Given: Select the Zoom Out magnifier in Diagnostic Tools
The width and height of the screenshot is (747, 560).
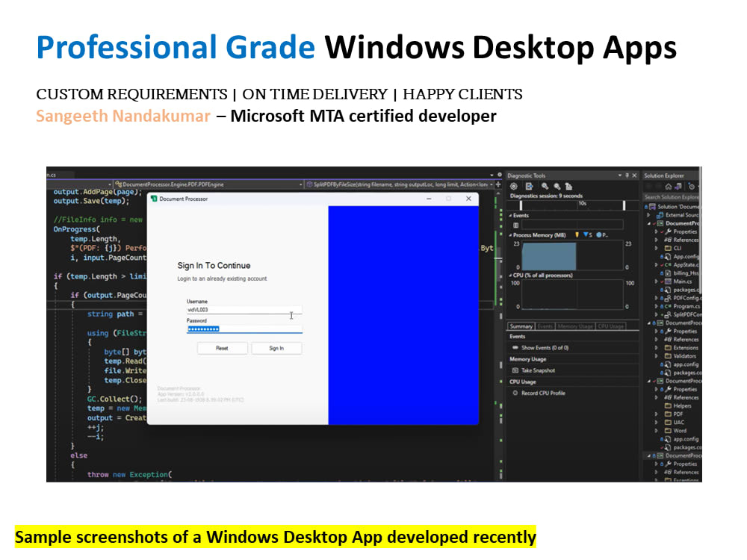Looking at the screenshot, I should 557,187.
